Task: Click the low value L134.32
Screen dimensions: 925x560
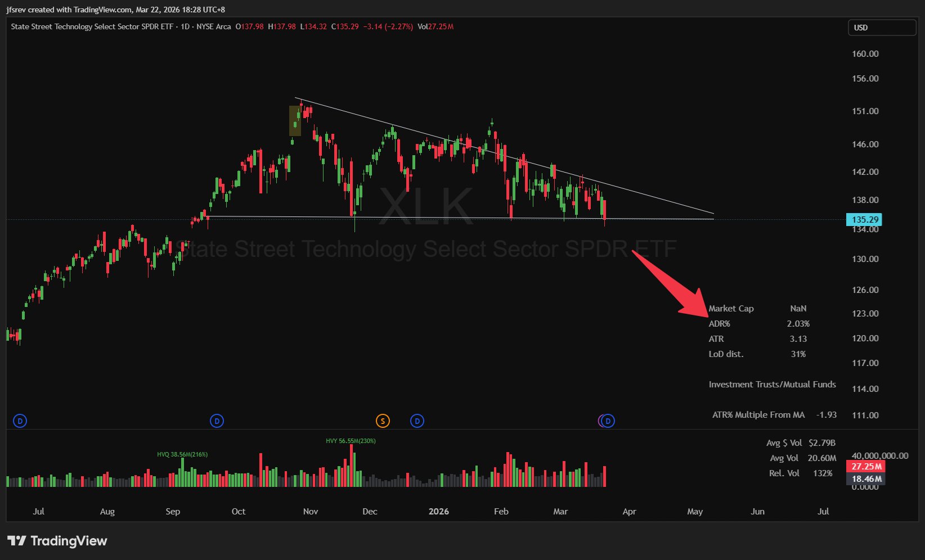Action: pos(313,26)
